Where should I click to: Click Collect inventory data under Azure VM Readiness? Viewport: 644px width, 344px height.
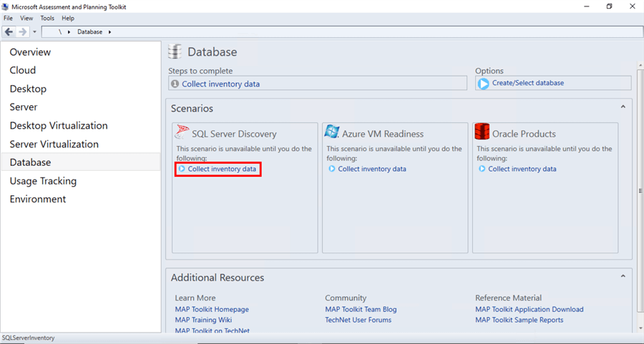[372, 169]
